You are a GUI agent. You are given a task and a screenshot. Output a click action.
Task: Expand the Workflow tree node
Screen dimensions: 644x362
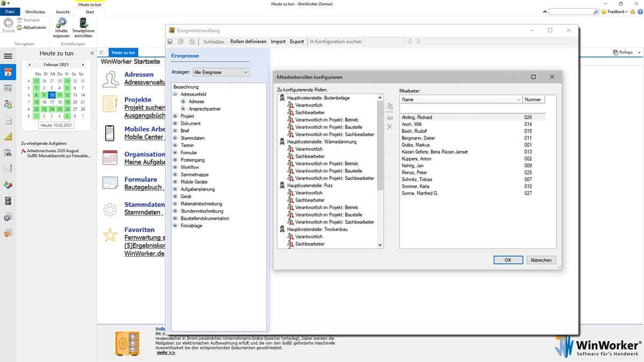tap(175, 167)
